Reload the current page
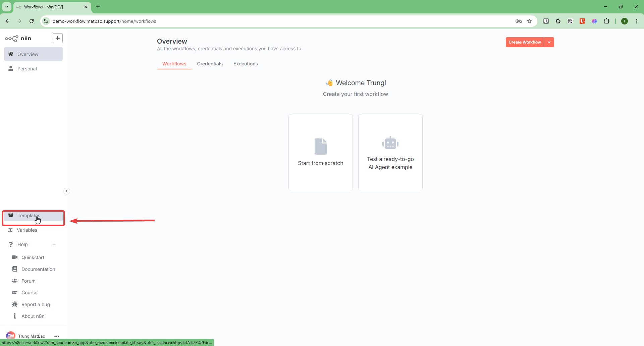Screen dimensions: 644x346 [x=32, y=21]
